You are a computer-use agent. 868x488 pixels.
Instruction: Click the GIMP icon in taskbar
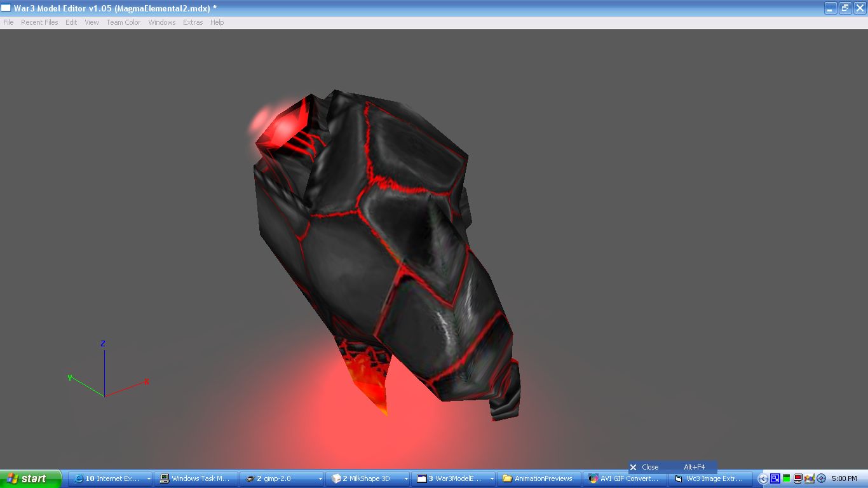tap(250, 478)
